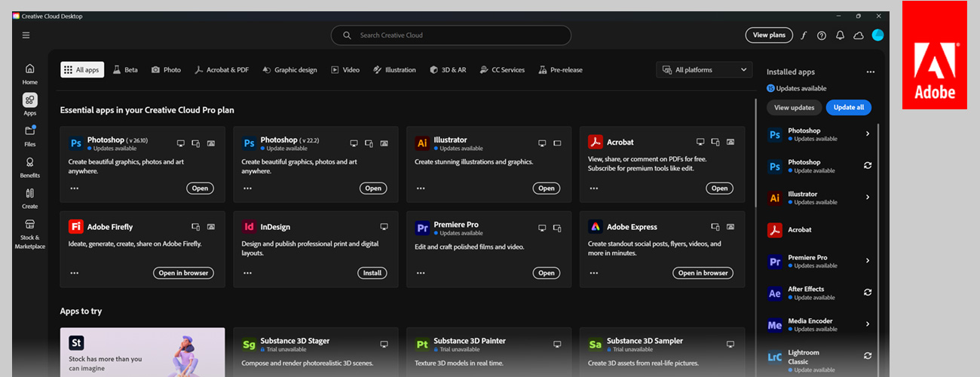Viewport: 980px width, 377px height.
Task: Click the After Effects sync icon in Installed apps
Action: [868, 293]
